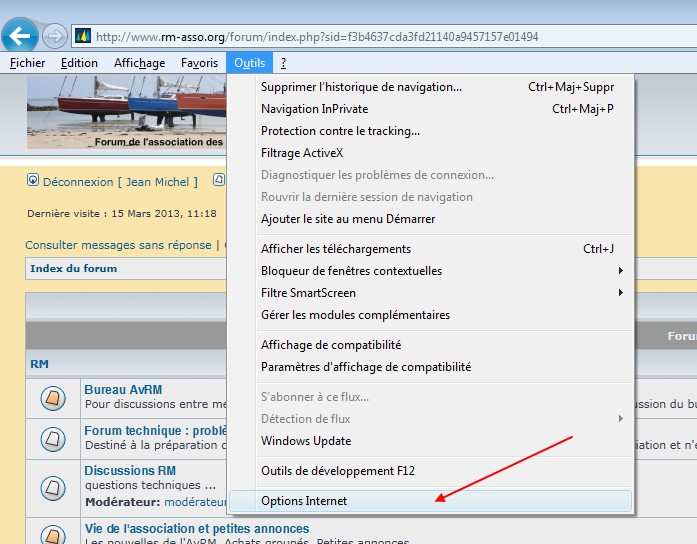Open the Fichier menu
Image resolution: width=697 pixels, height=544 pixels.
pyautogui.click(x=28, y=63)
